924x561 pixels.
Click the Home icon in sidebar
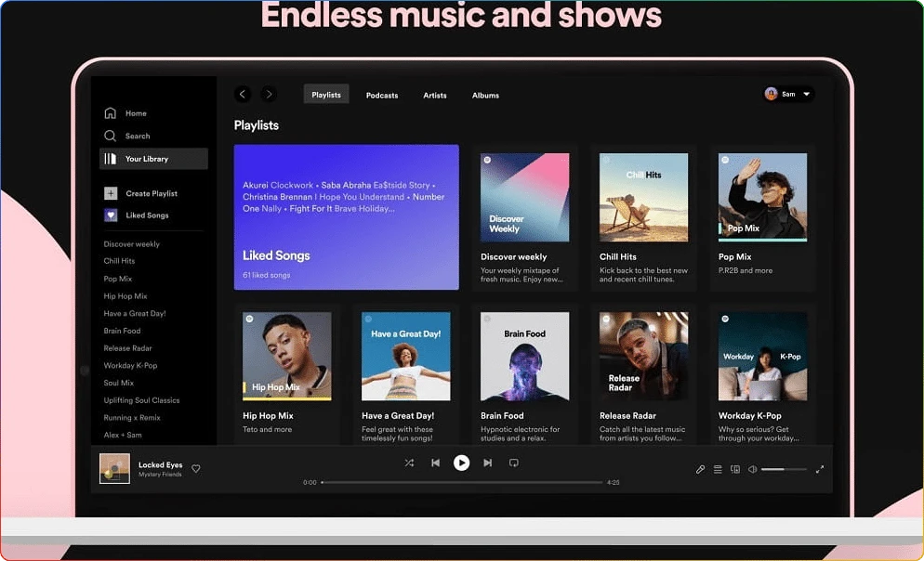point(111,113)
